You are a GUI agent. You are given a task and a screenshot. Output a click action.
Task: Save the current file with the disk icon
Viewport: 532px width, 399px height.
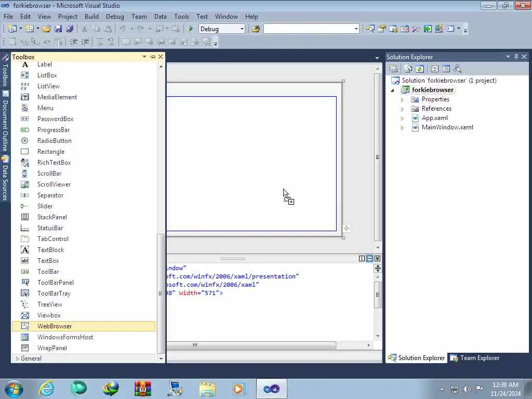pyautogui.click(x=58, y=29)
